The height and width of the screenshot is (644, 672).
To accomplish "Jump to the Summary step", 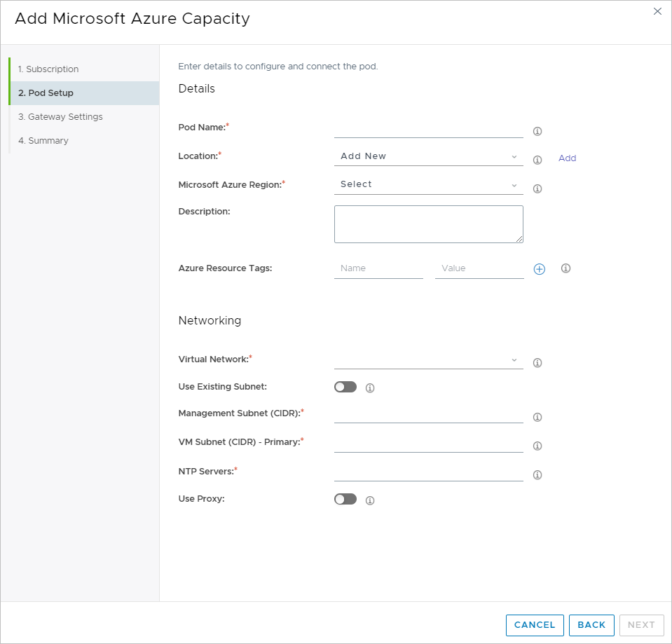I will click(84, 141).
